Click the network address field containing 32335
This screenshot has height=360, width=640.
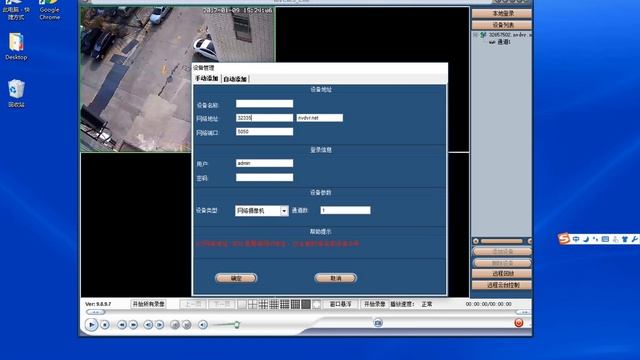264,118
